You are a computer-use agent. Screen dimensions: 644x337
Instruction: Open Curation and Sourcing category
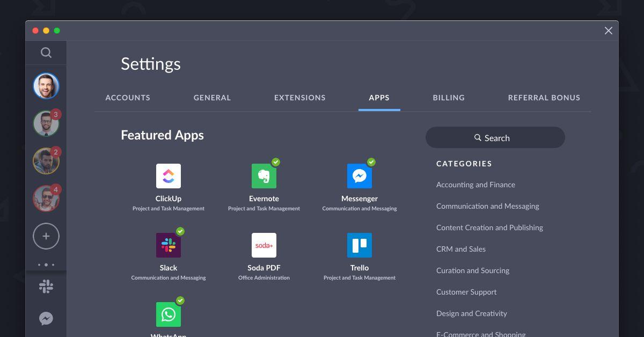click(473, 270)
